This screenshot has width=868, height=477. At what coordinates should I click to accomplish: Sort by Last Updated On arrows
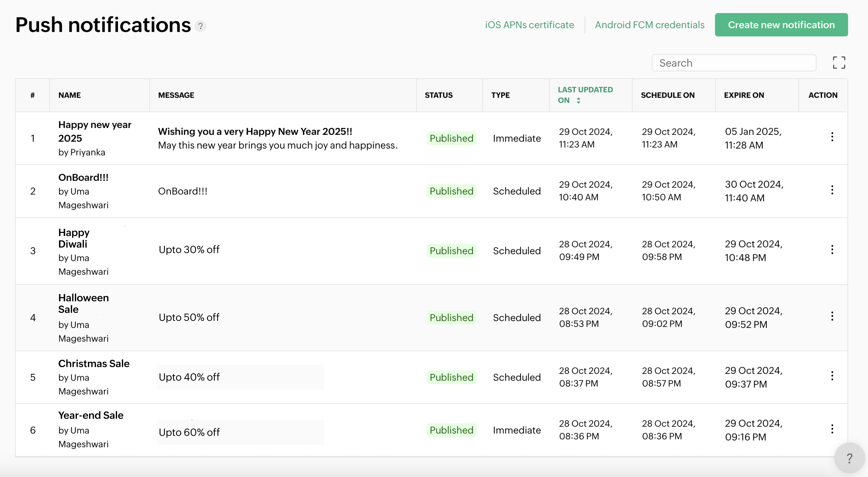(578, 100)
